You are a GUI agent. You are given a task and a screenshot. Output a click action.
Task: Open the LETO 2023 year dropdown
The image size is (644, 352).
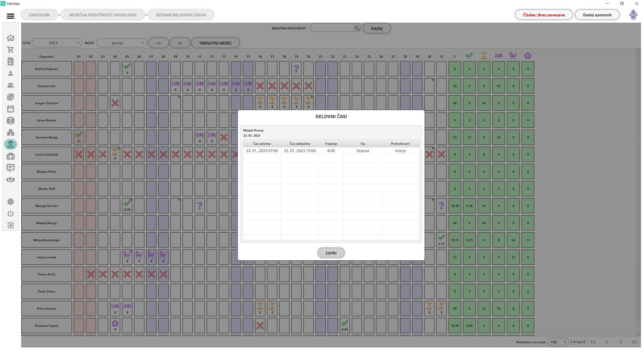(x=57, y=43)
